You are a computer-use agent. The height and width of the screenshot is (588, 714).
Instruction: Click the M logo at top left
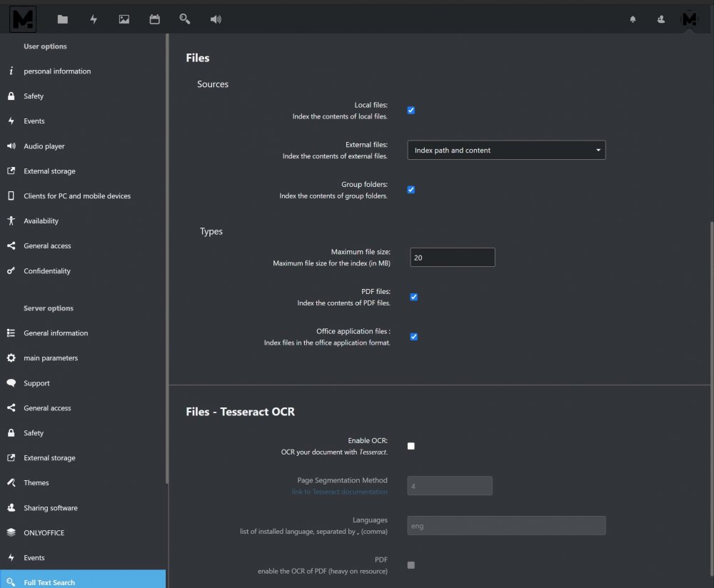(23, 19)
